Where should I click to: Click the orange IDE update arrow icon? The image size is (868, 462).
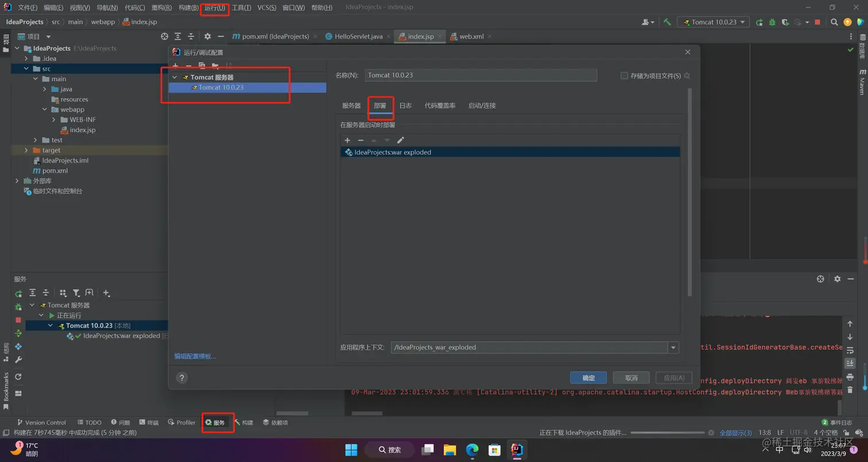(x=848, y=22)
